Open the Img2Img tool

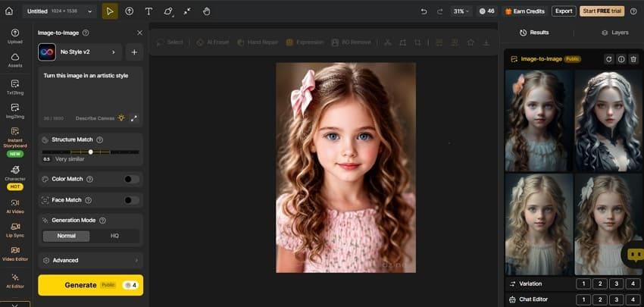pos(15,111)
